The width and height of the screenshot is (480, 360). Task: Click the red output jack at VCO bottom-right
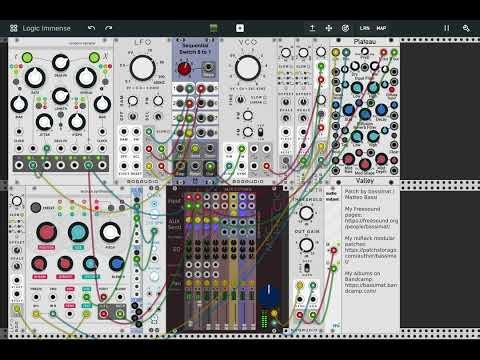click(267, 166)
